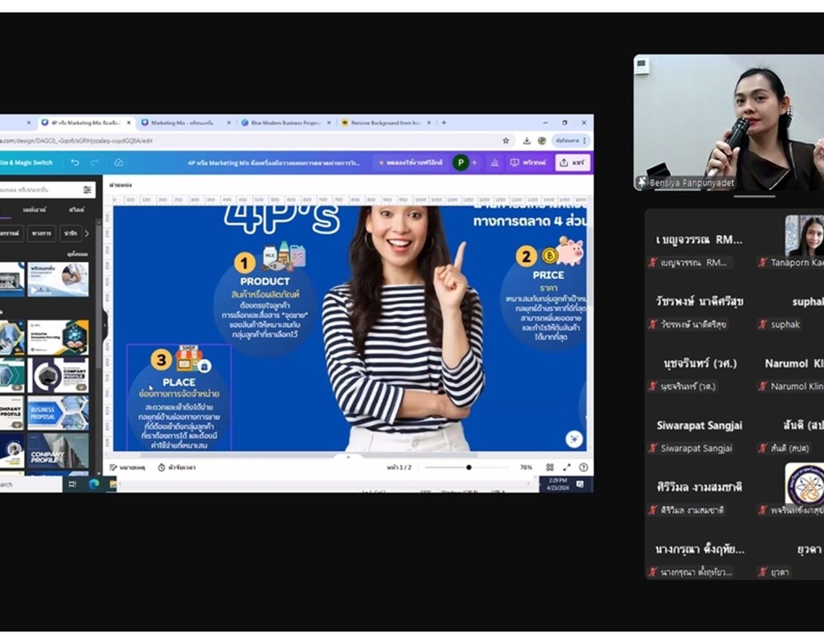824x644 pixels.
Task: Expand more category chips with right chevron
Action: tap(87, 233)
